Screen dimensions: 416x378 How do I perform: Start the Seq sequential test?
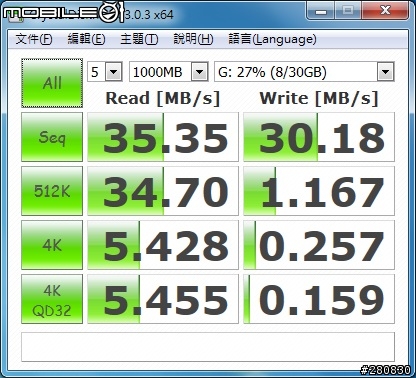[x=52, y=137]
